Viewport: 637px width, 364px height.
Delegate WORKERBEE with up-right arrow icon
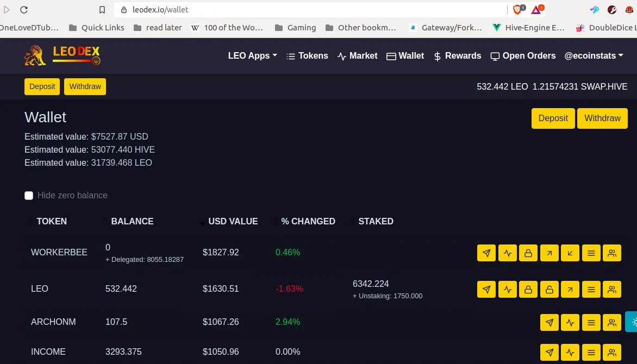tap(549, 253)
